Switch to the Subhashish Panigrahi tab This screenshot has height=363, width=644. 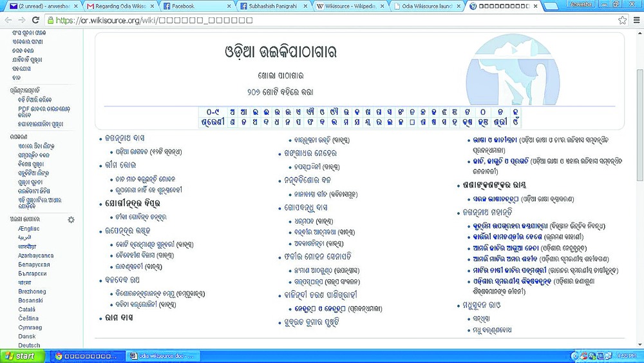coord(272,6)
